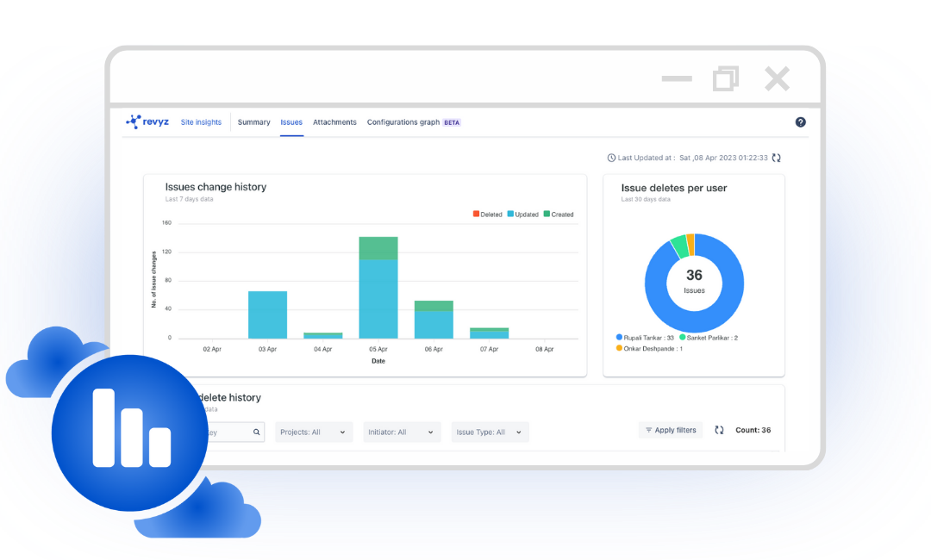This screenshot has height=560, width=931.
Task: Expand the Issue Type: All dropdown
Action: tap(490, 432)
